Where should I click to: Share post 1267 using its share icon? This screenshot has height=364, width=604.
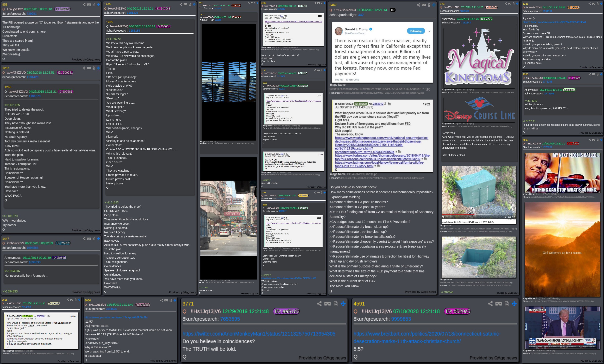click(x=84, y=68)
